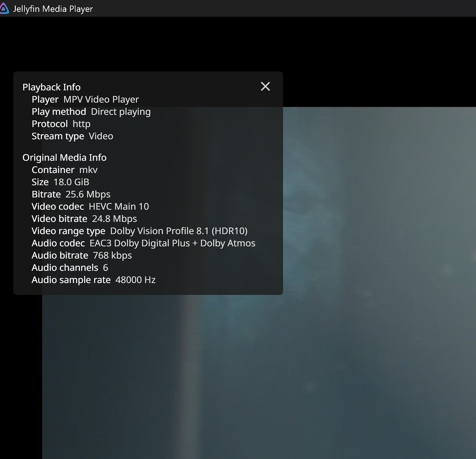476x459 pixels.
Task: Click 'EAC3 Dolby Digital Plus + Dolby Atmos'
Action: [x=172, y=243]
